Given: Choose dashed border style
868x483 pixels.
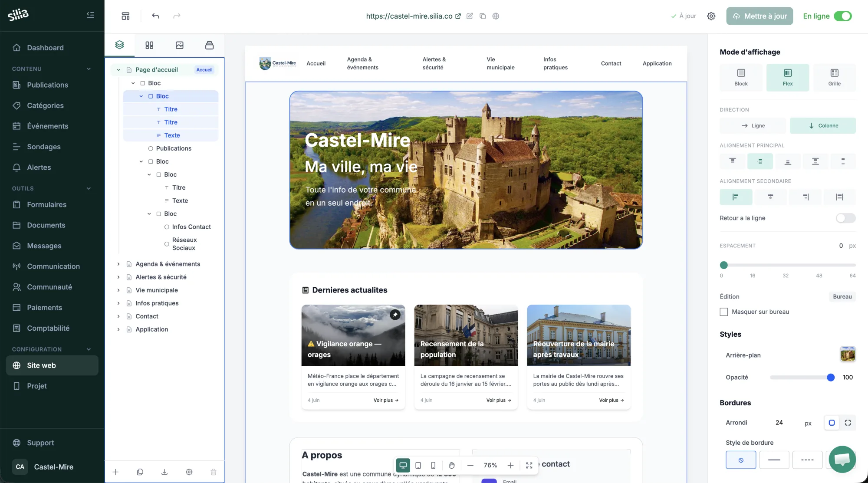Looking at the screenshot, I should [x=807, y=460].
